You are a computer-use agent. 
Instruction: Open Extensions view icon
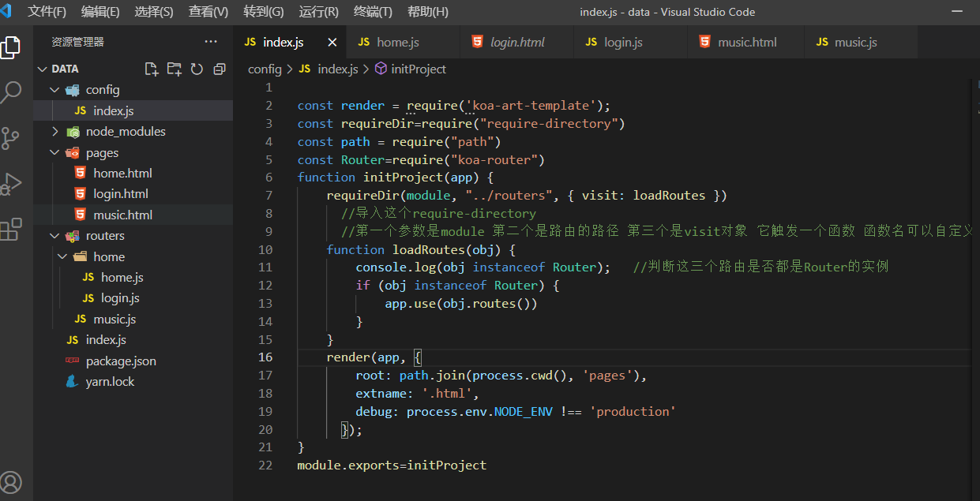pos(10,229)
